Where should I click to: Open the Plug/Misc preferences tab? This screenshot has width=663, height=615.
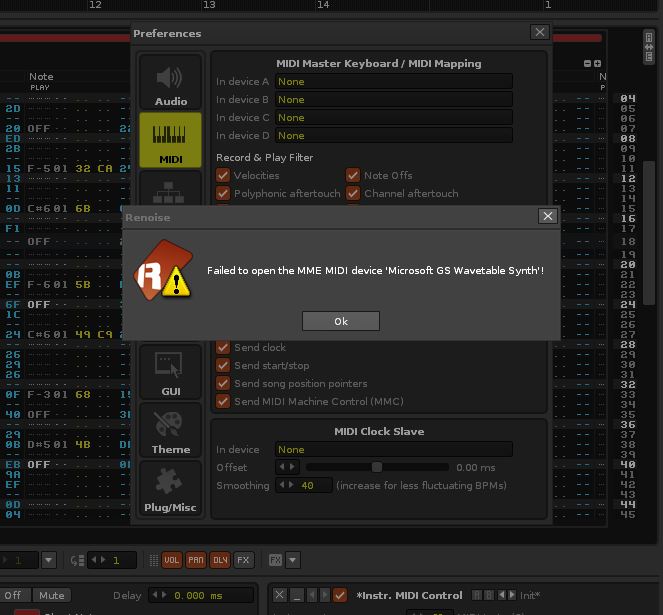(x=170, y=488)
